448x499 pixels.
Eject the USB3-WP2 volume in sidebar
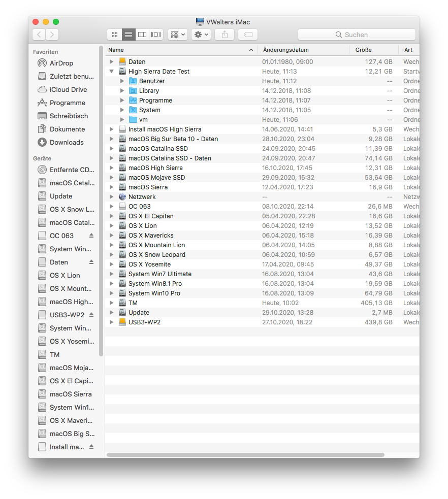(91, 315)
